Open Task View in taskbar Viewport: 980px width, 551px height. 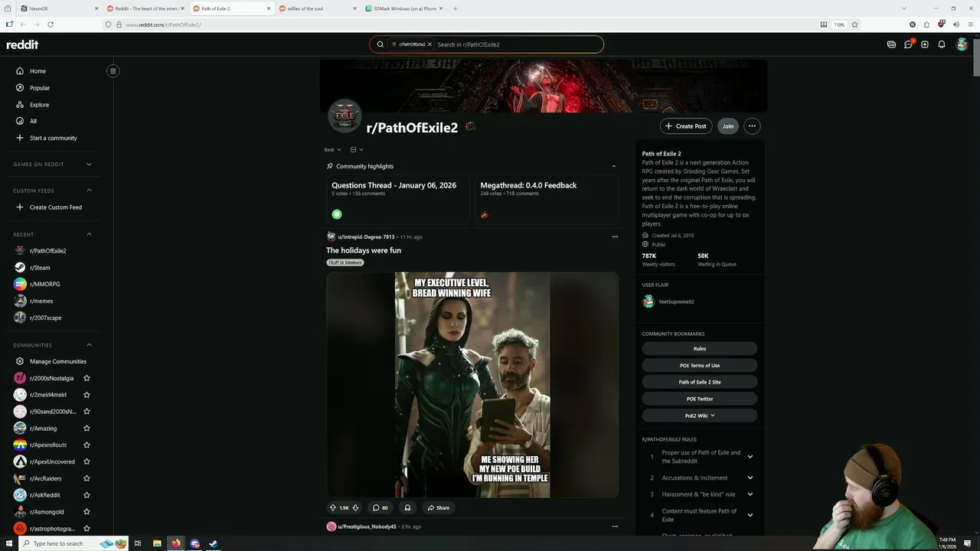[x=138, y=543]
